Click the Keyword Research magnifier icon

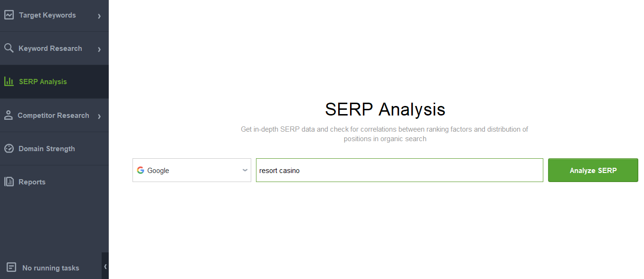(x=9, y=48)
